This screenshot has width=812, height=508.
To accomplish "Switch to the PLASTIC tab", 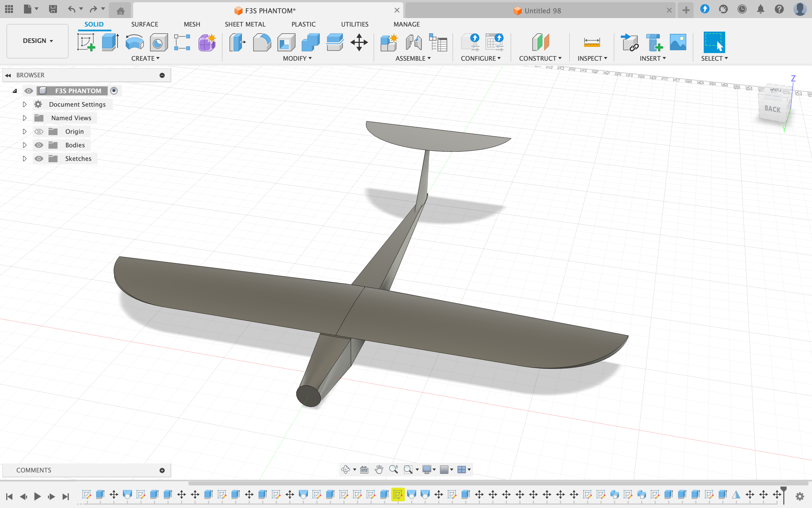I will click(303, 24).
